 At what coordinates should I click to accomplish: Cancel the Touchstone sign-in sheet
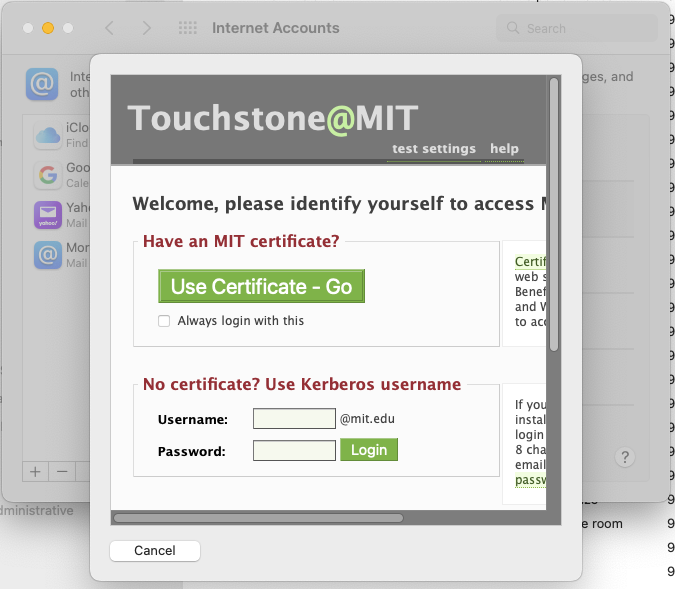tap(155, 551)
